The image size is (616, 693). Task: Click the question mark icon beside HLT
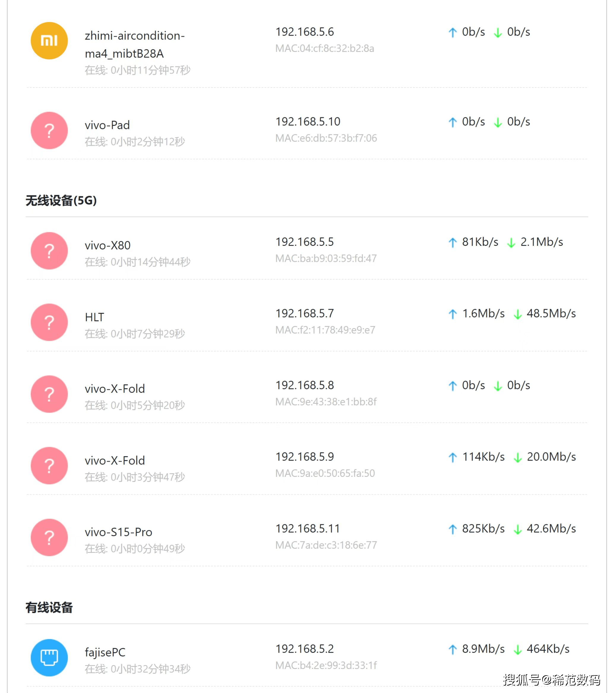tap(49, 322)
